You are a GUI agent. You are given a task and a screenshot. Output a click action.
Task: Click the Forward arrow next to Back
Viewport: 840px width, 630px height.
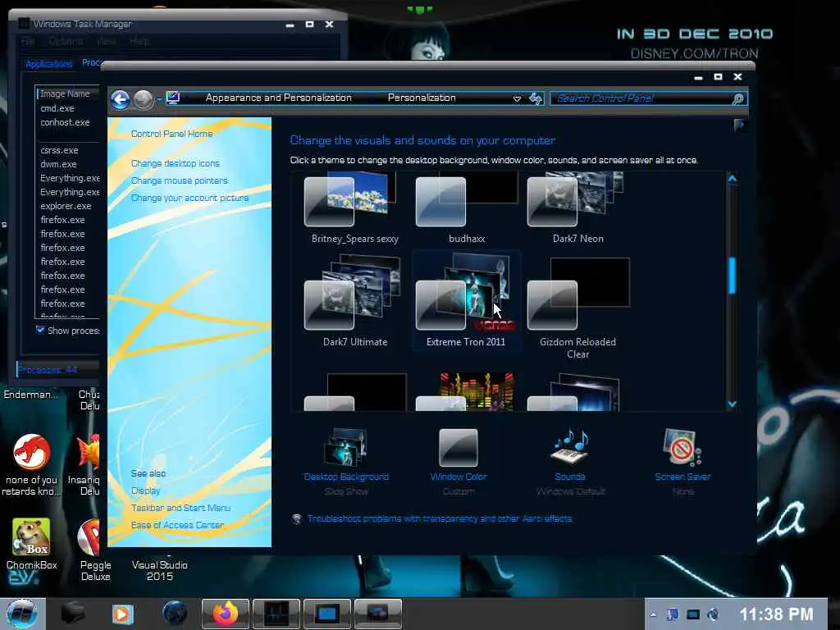click(144, 99)
